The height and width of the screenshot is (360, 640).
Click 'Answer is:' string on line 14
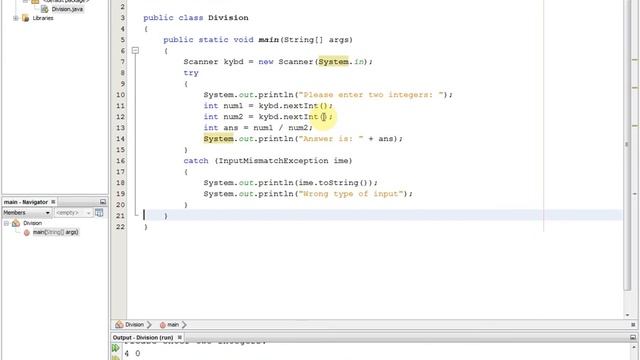331,139
